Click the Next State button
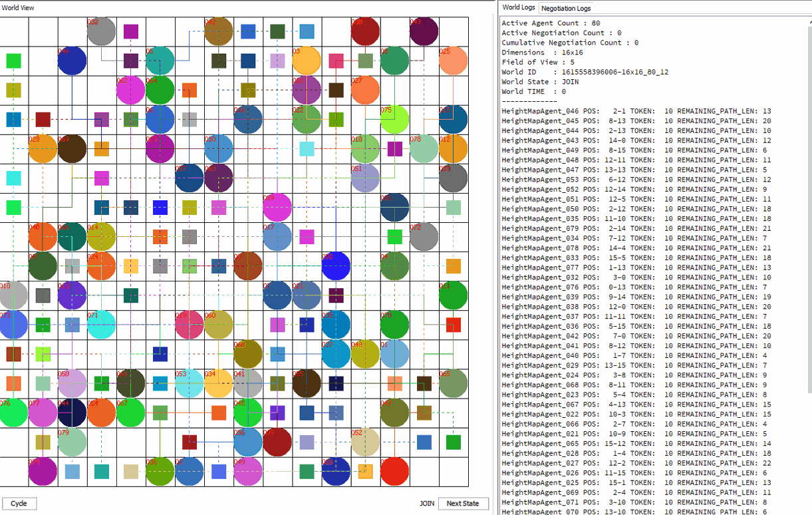This screenshot has width=812, height=515. coord(463,503)
